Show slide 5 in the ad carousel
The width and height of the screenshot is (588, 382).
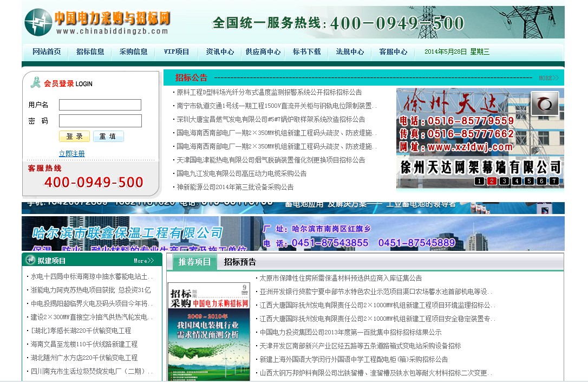[529, 181]
